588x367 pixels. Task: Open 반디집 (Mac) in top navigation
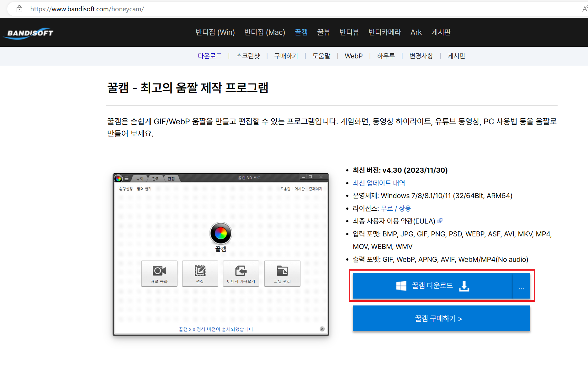[265, 32]
